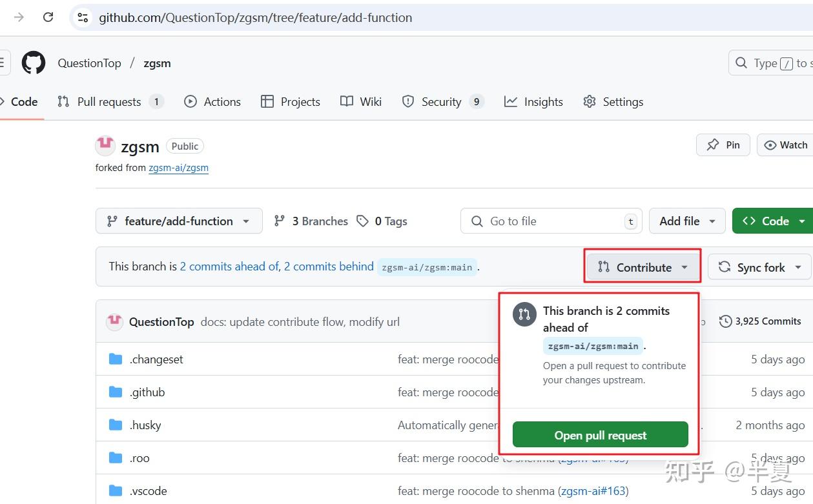Click the tag icon next to 0 Tags
This screenshot has height=504, width=813.
pyautogui.click(x=362, y=221)
